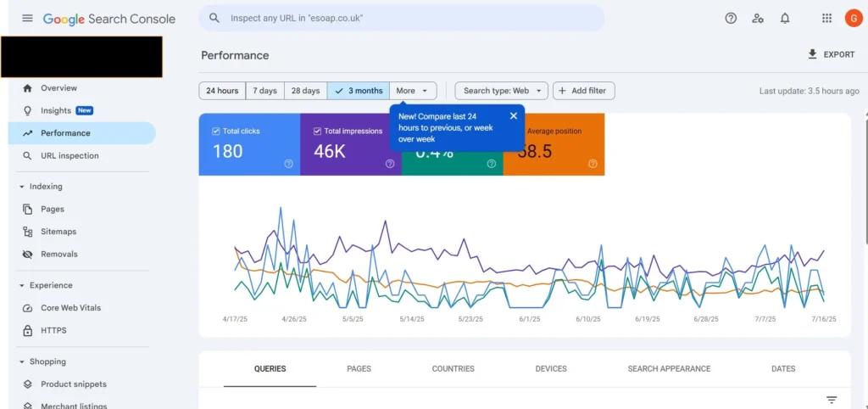This screenshot has height=409, width=868.
Task: Open the notifications bell
Action: pyautogui.click(x=785, y=19)
